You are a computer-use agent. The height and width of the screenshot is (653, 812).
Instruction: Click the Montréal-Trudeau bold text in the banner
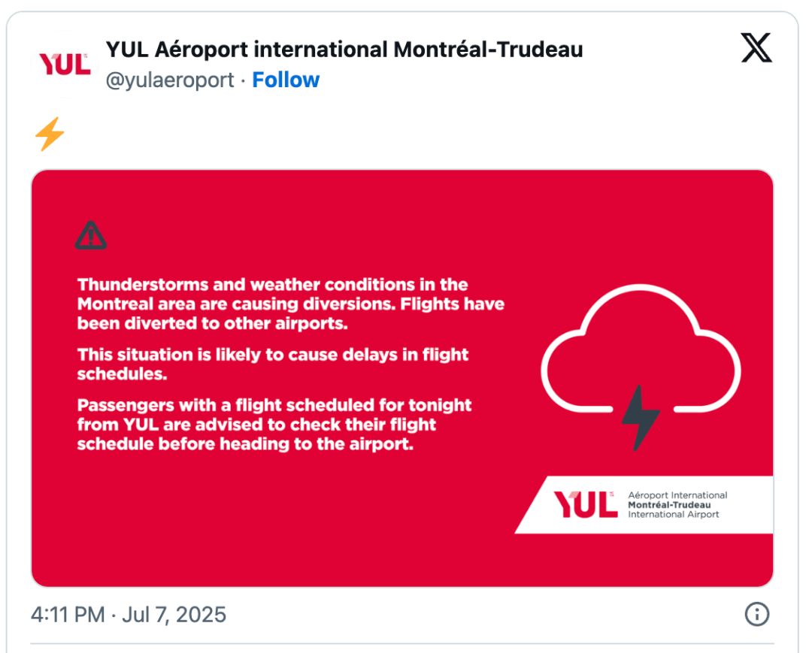[669, 505]
